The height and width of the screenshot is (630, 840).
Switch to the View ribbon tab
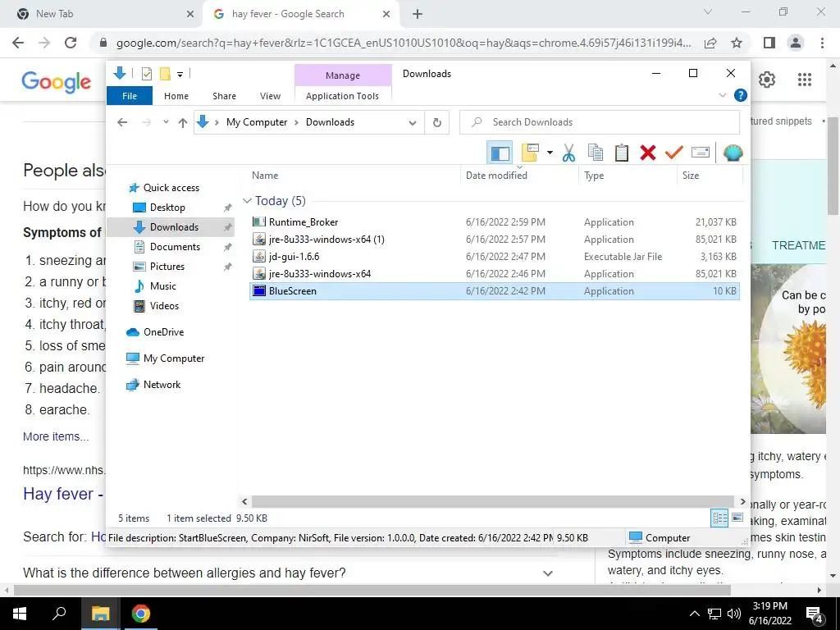(270, 96)
